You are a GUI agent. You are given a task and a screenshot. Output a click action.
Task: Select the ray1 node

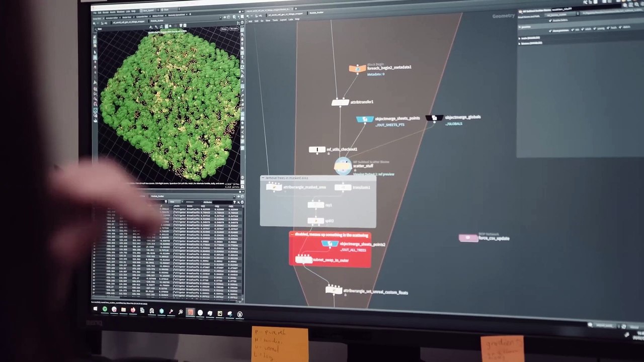click(315, 205)
